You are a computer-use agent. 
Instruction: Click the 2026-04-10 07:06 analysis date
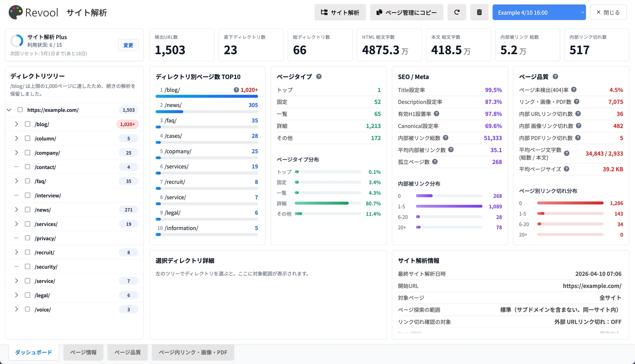[x=598, y=274]
